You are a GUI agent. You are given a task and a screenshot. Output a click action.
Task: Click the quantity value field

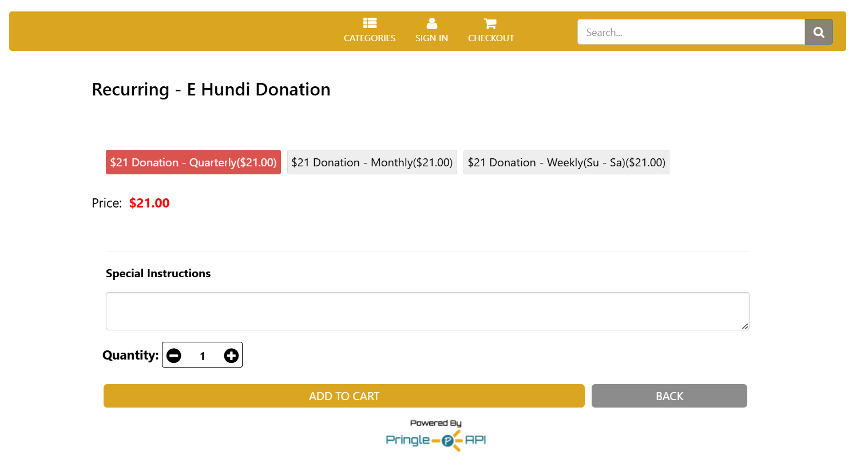203,356
